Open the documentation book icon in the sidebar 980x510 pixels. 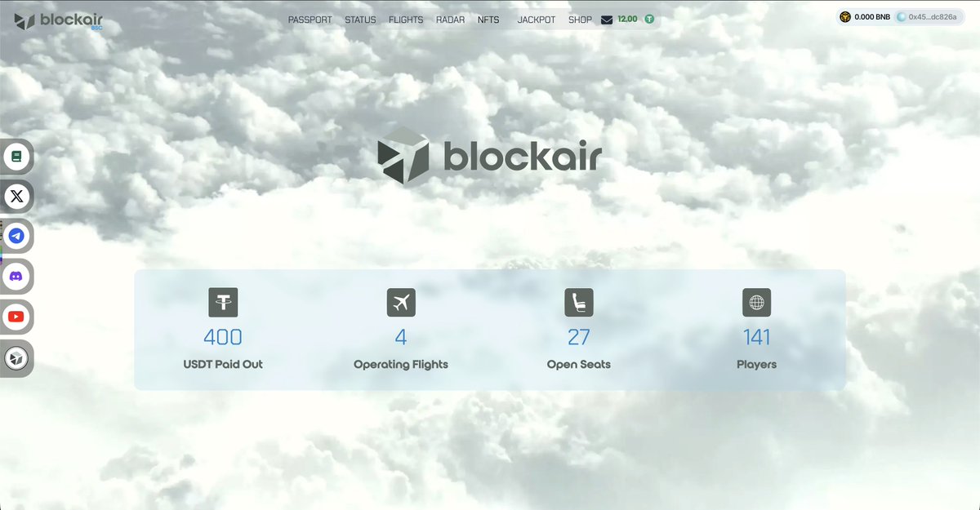(16, 155)
